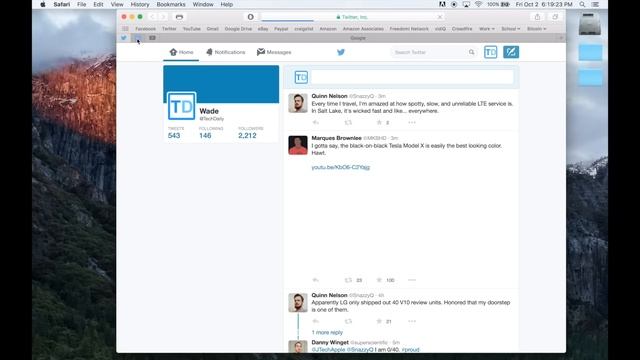The width and height of the screenshot is (640, 360).
Task: Retweet Quinn Nelson's LTE tweet
Action: point(348,122)
